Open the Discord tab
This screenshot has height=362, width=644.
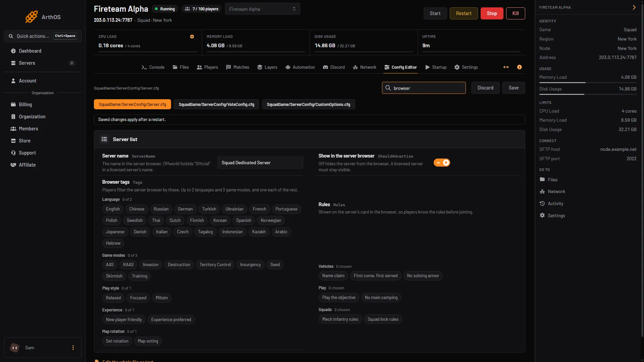tap(334, 67)
